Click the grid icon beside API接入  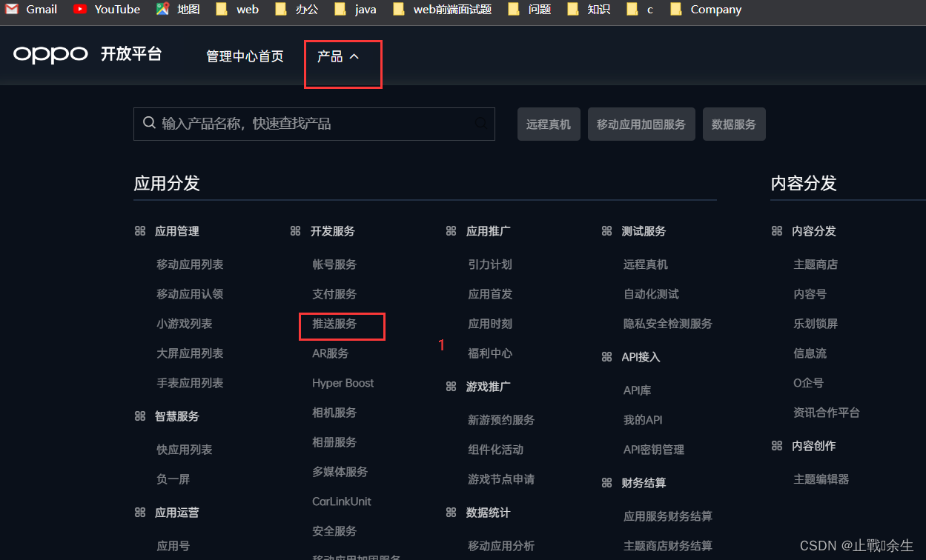pos(607,357)
